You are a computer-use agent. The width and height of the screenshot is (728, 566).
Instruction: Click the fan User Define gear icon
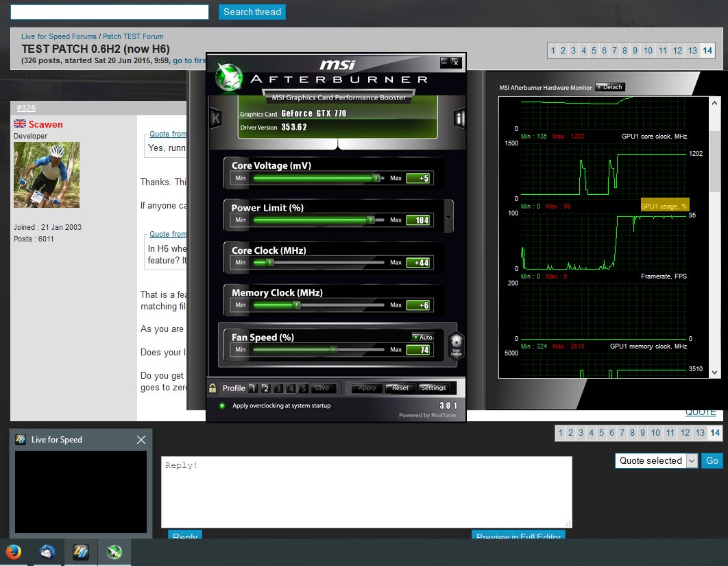tap(457, 345)
